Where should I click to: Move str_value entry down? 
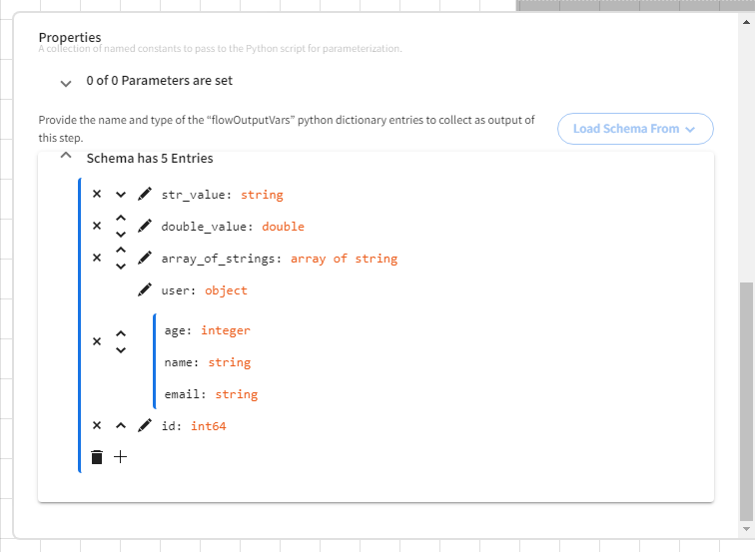121,195
